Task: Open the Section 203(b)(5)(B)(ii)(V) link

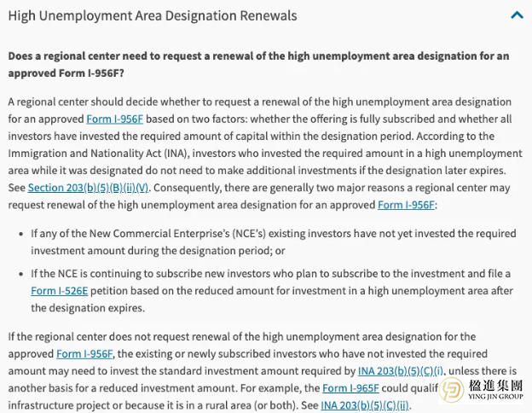Action: [88, 188]
